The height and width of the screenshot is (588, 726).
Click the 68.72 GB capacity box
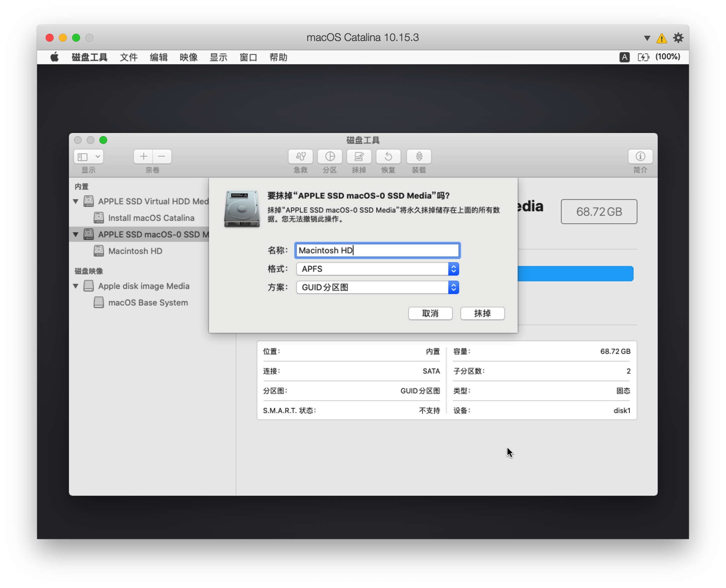click(599, 212)
